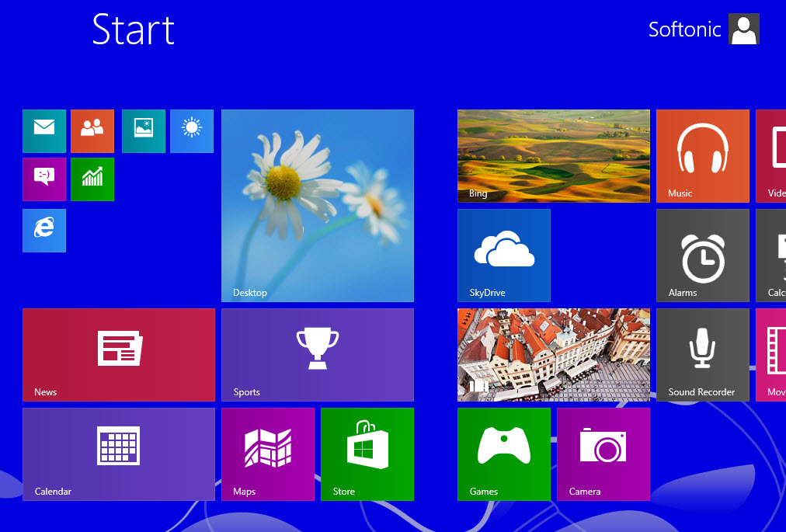Open the red News tile
This screenshot has height=532, width=786.
119,355
